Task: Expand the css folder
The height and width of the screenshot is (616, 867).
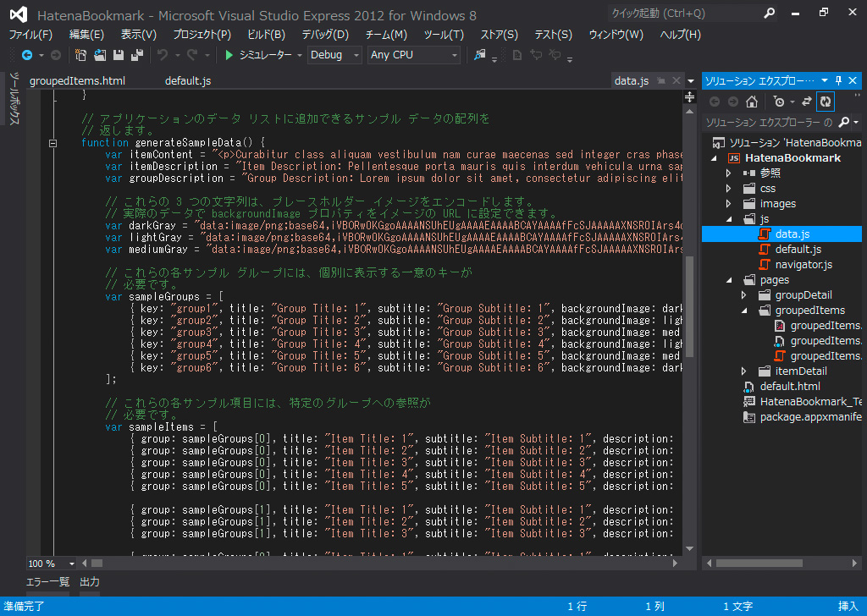Action: pos(729,189)
